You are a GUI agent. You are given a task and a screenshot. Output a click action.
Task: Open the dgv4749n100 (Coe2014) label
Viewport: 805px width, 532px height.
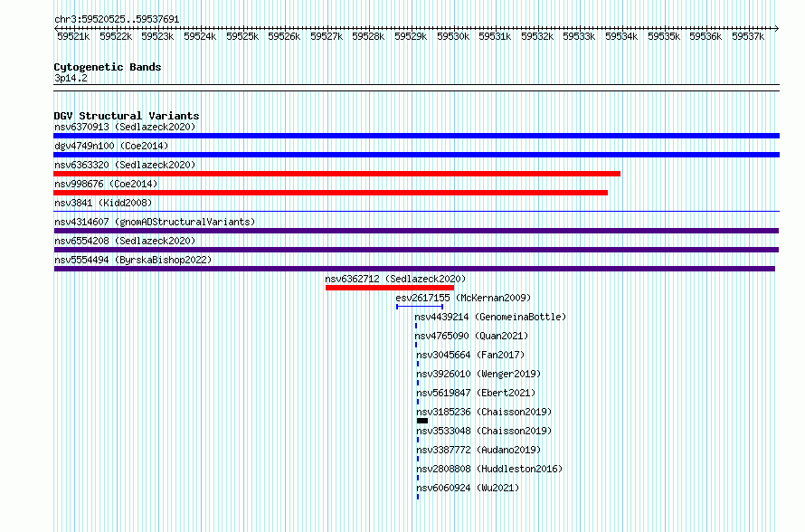point(111,146)
